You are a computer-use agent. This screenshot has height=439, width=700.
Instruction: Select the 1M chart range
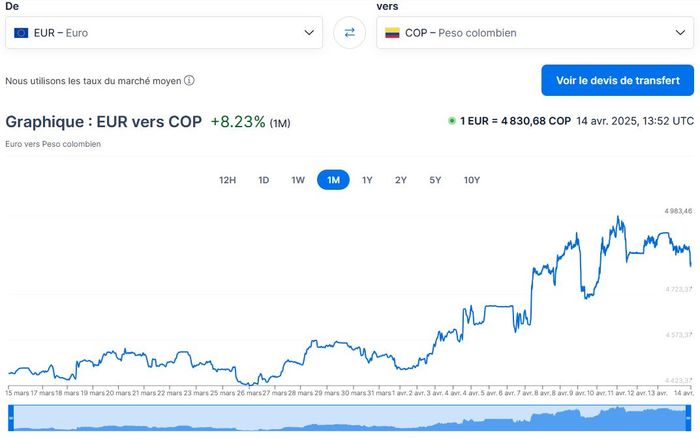pos(333,180)
